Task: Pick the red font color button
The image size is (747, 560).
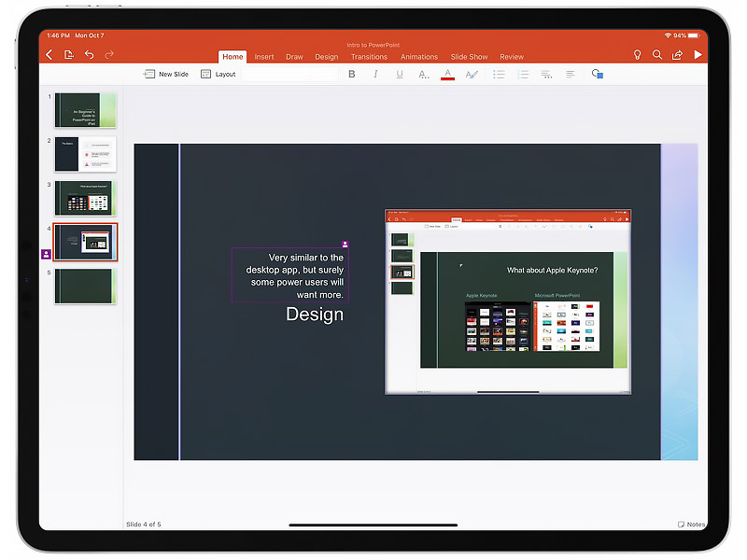Action: click(x=447, y=75)
